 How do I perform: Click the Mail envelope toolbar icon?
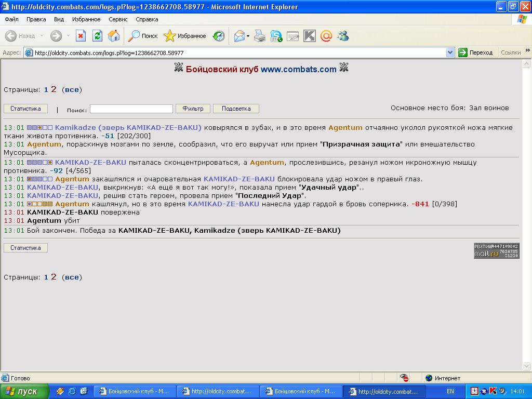pyautogui.click(x=239, y=36)
